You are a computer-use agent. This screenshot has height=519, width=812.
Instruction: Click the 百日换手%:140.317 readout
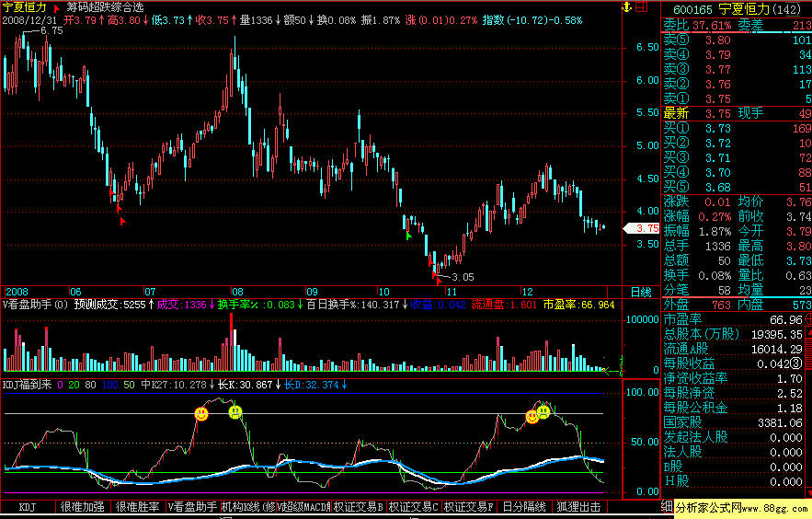point(352,305)
